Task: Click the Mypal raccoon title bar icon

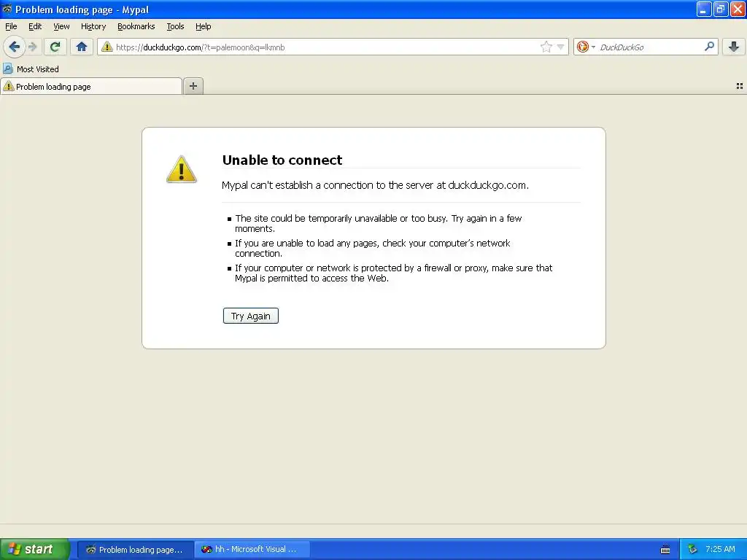Action: pos(7,9)
